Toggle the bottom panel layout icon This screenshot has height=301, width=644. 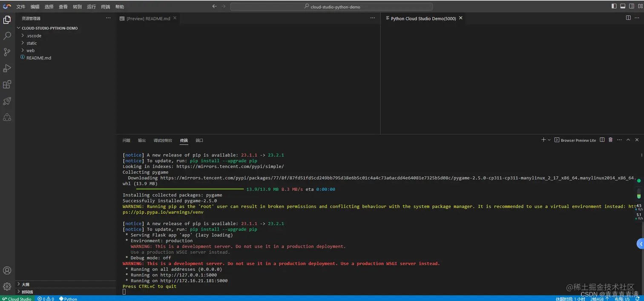coord(623,6)
